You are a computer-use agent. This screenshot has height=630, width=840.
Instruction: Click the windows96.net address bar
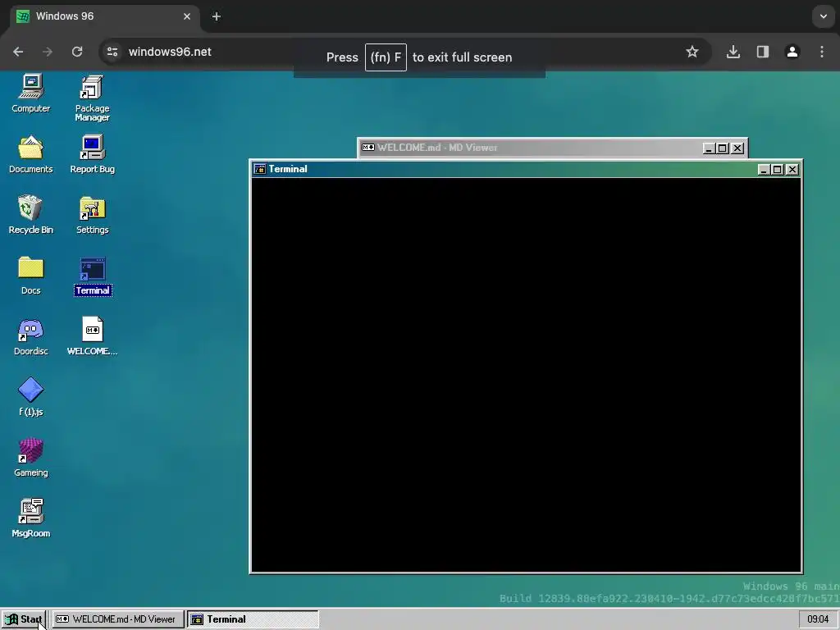coord(405,52)
